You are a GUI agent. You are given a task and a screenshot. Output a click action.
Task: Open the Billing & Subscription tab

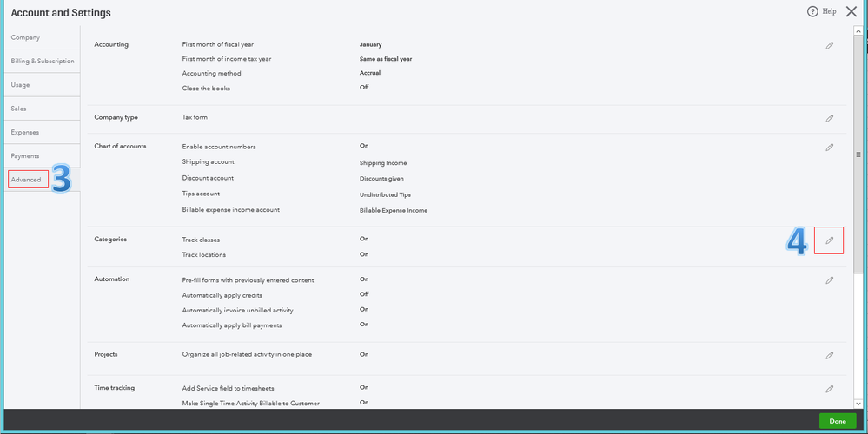42,61
